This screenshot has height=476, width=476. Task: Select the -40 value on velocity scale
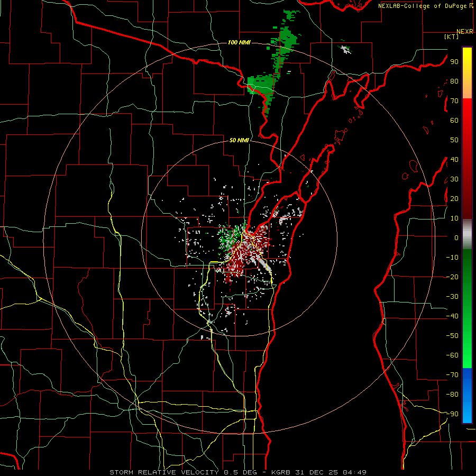[452, 316]
